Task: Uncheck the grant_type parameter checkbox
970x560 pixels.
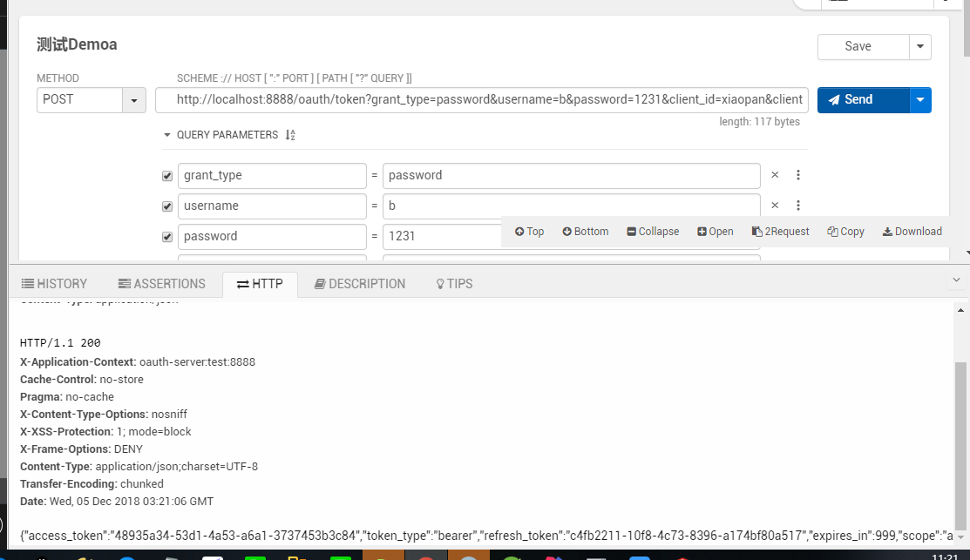Action: pos(167,176)
